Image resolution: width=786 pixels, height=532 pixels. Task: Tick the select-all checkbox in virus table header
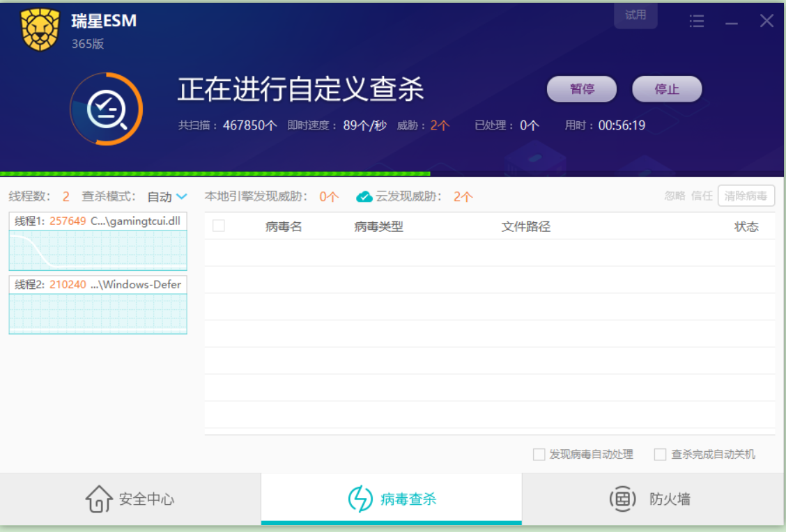(x=219, y=226)
